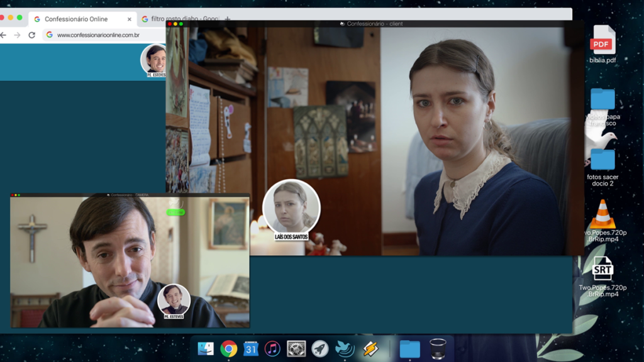Image resolution: width=644 pixels, height=362 pixels.
Task: Launch the Winamp lightning bolt app
Action: [x=370, y=349]
